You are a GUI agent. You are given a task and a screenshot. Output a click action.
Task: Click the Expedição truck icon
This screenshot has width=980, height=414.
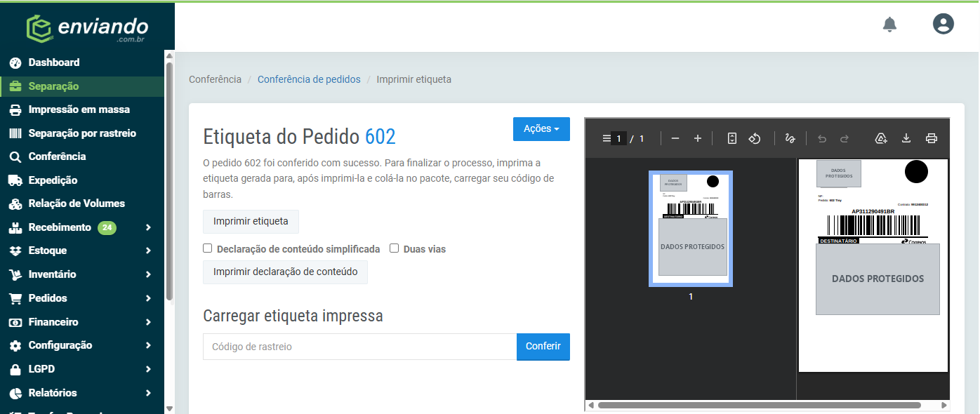pyautogui.click(x=15, y=180)
